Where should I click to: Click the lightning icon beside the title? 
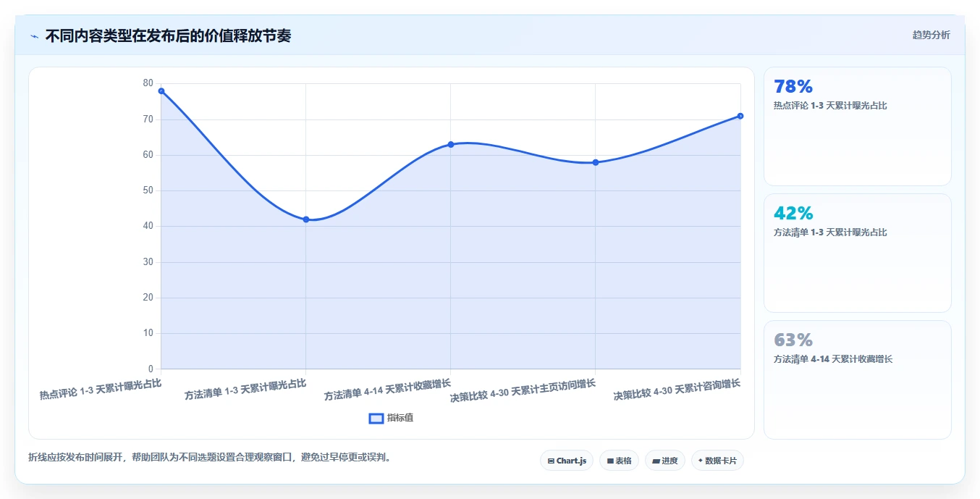[x=35, y=36]
